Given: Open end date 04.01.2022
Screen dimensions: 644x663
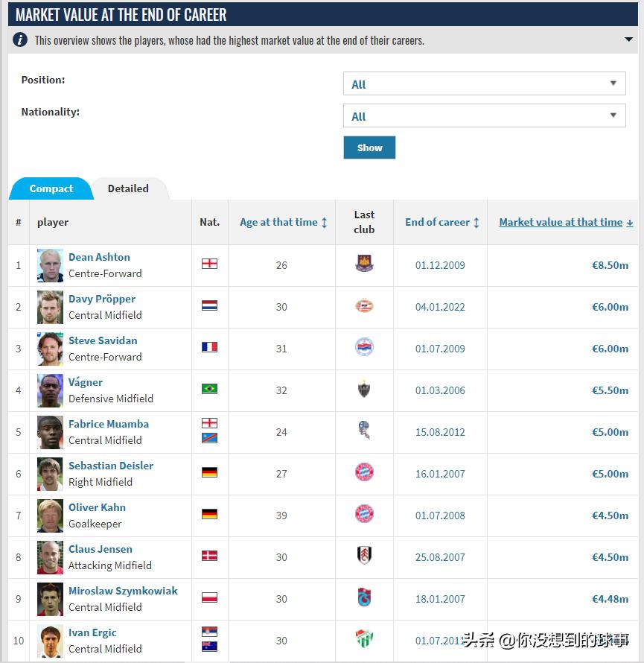Looking at the screenshot, I should pyautogui.click(x=440, y=307).
